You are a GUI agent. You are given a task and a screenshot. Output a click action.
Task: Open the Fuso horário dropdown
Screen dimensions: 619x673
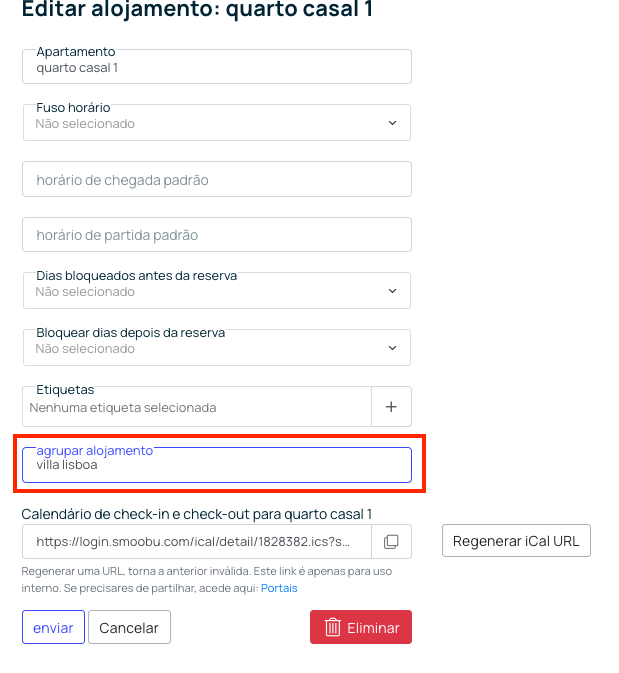point(217,122)
